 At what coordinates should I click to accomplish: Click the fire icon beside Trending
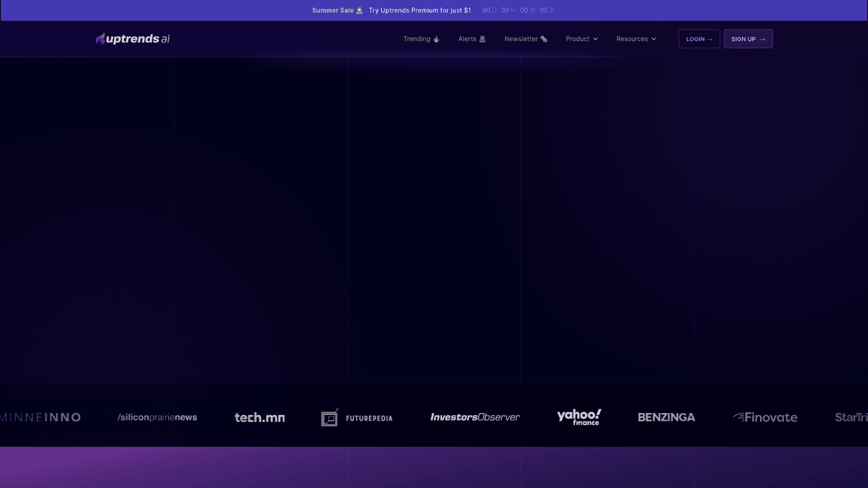click(x=437, y=39)
